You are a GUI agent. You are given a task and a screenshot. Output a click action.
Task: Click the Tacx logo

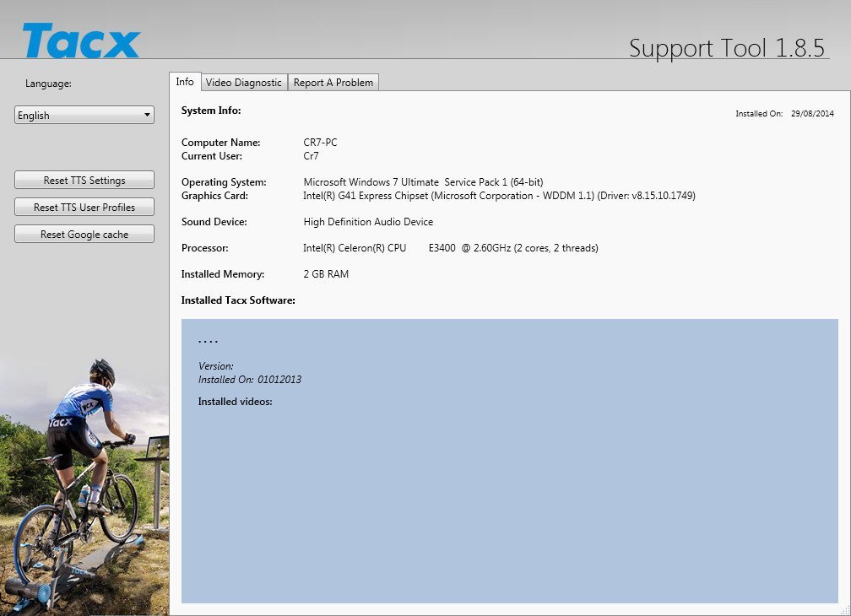pos(81,41)
